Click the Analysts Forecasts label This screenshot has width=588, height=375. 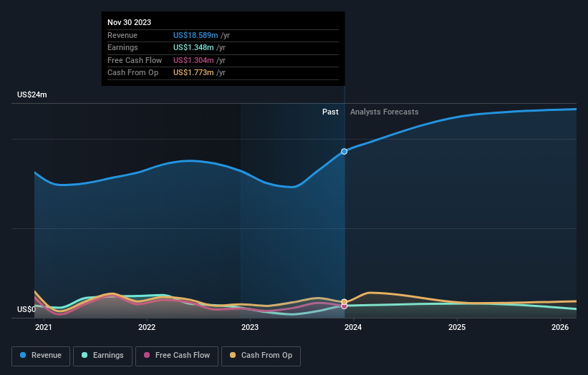385,112
